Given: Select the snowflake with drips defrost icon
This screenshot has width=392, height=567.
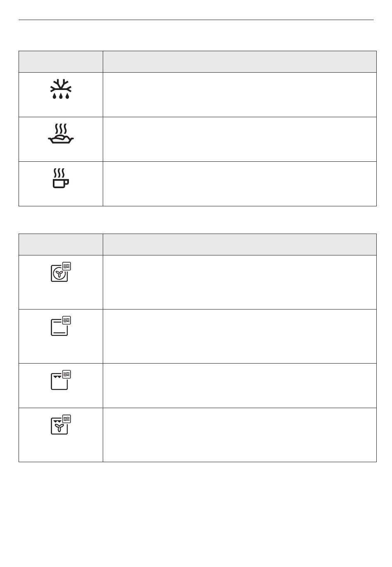Looking at the screenshot, I should pyautogui.click(x=61, y=89).
